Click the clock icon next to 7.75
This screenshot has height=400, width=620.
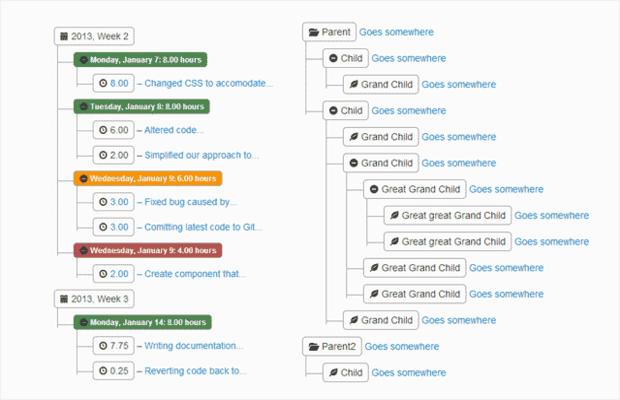click(x=103, y=346)
